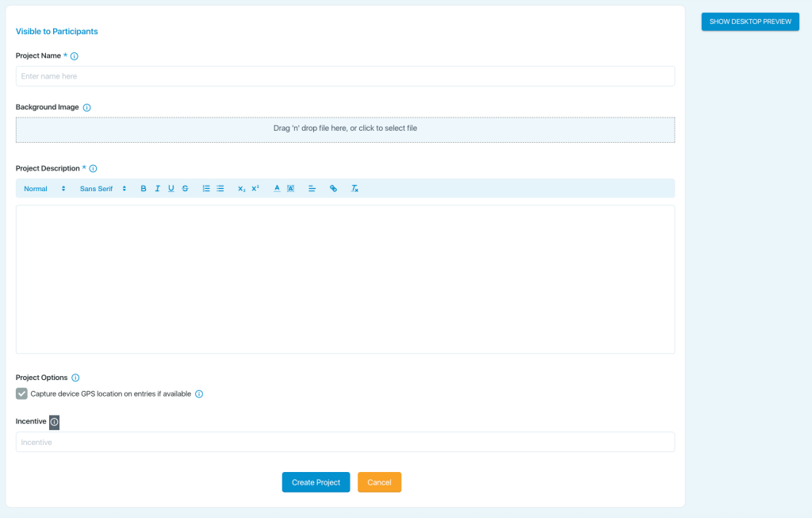Open the text background color picker
812x518 pixels.
click(x=291, y=189)
